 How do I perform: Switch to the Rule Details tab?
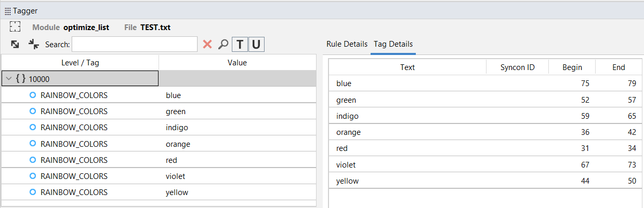pyautogui.click(x=347, y=44)
